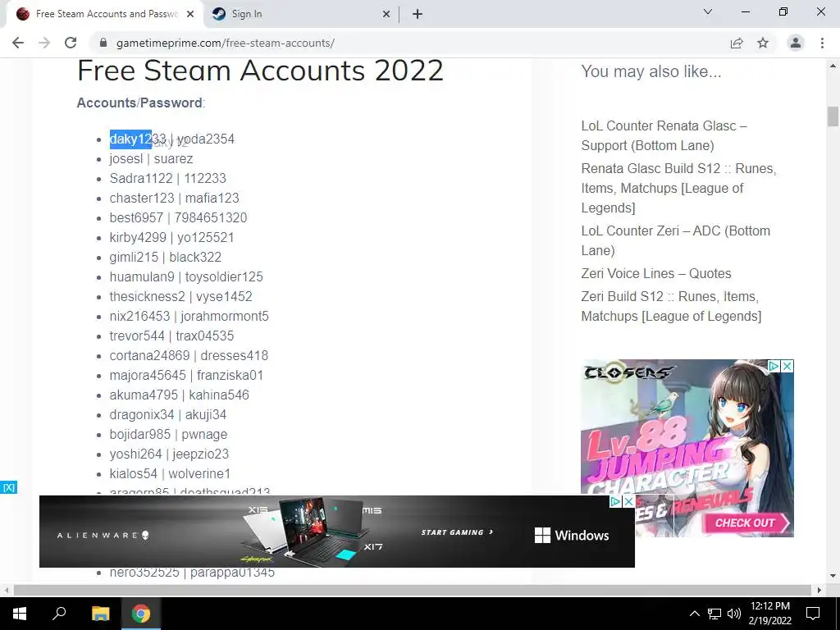840x630 pixels.
Task: Close the Sign In tab
Action: click(386, 14)
